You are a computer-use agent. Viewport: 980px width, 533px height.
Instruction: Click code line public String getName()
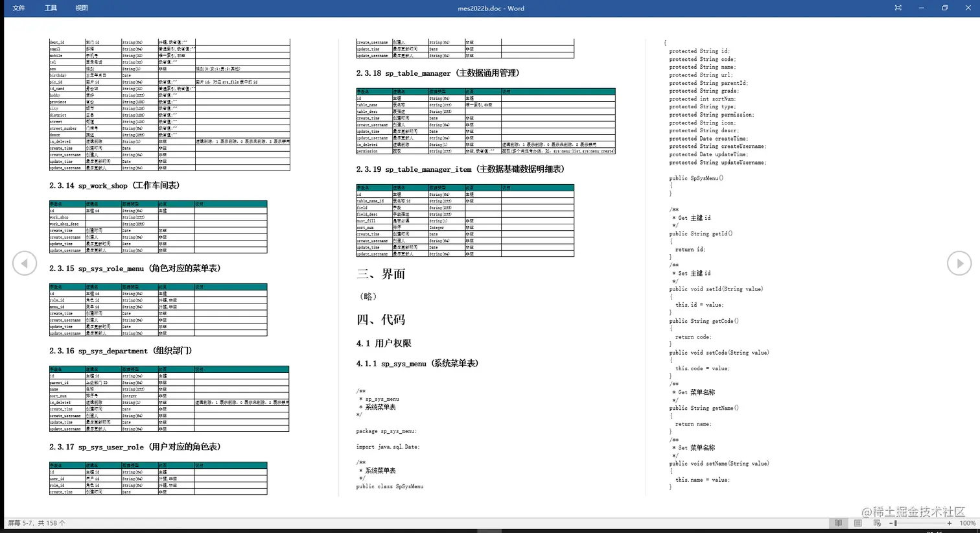(704, 408)
